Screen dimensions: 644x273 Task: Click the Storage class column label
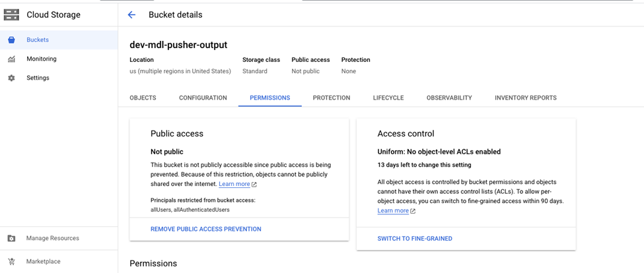pyautogui.click(x=261, y=60)
